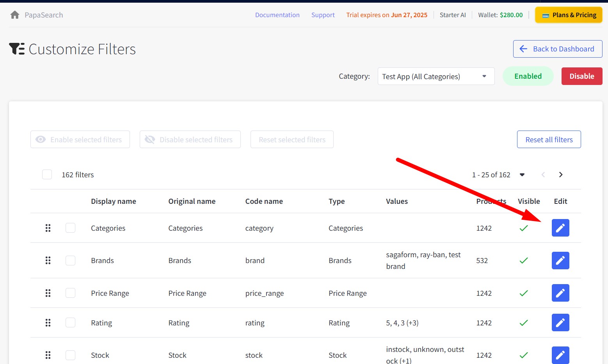Grab the drag handle of Price Range row
Viewport: 608px width, 364px height.
(x=48, y=293)
